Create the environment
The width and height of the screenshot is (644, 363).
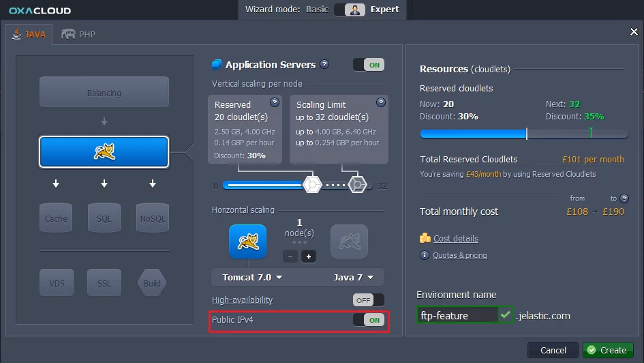pyautogui.click(x=608, y=350)
